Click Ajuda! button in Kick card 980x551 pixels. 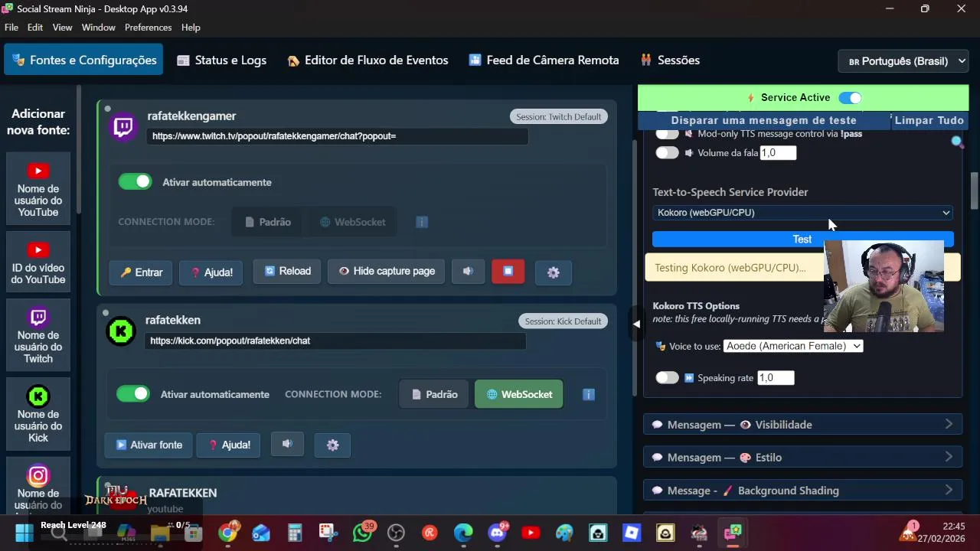[229, 445]
